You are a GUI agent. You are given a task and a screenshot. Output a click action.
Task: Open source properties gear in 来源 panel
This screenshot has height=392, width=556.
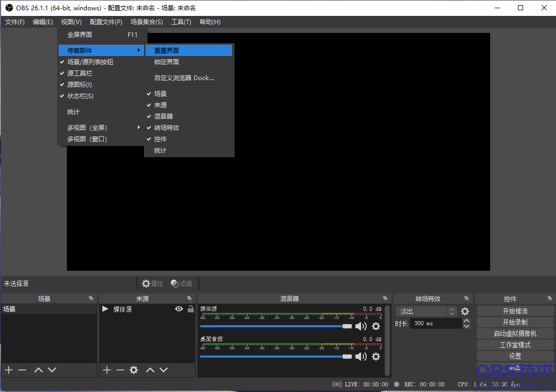point(134,370)
